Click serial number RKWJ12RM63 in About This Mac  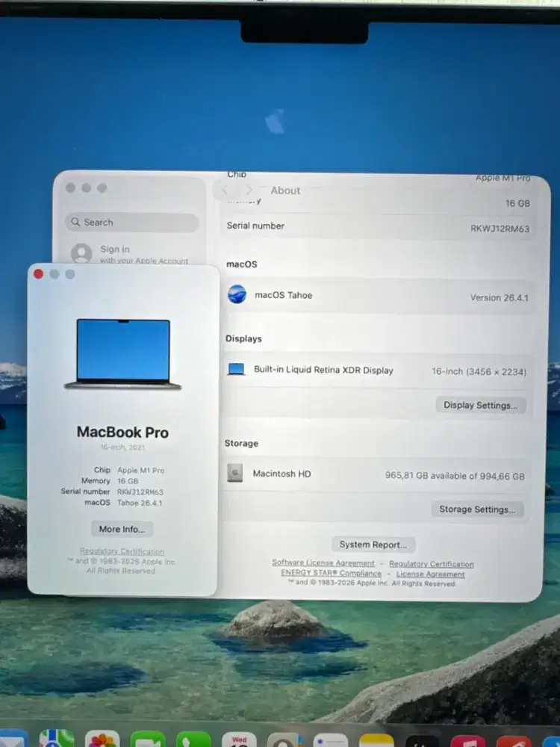pyautogui.click(x=140, y=492)
